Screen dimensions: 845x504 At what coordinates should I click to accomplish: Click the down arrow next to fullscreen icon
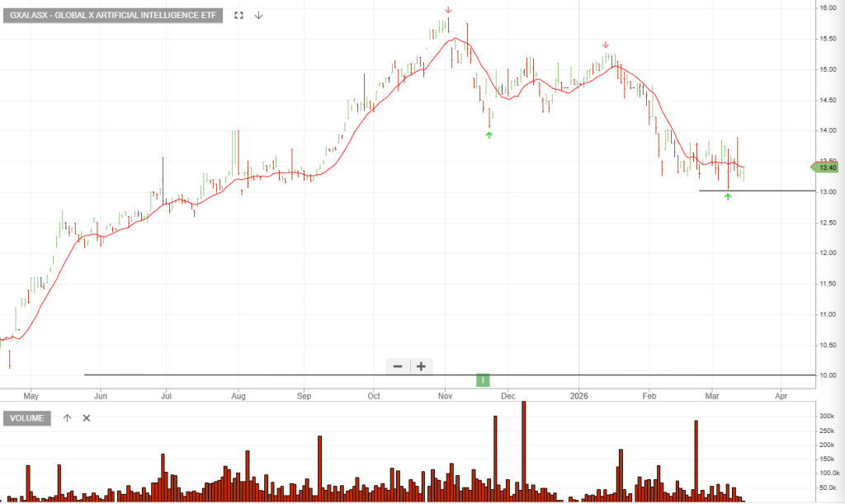[258, 15]
